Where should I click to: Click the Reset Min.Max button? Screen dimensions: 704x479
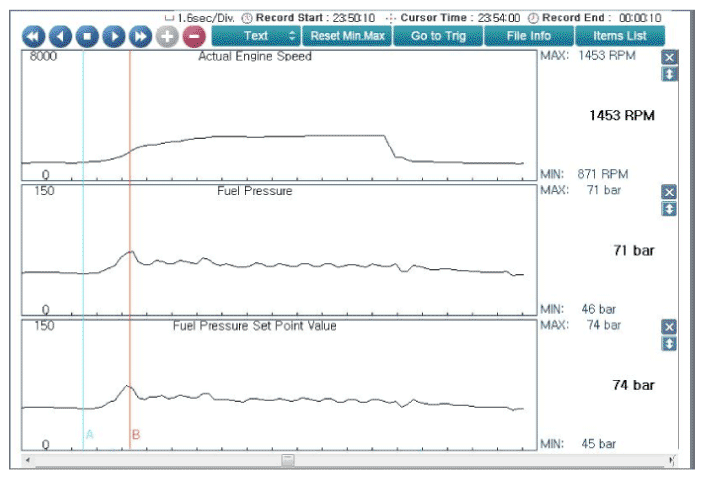(346, 36)
